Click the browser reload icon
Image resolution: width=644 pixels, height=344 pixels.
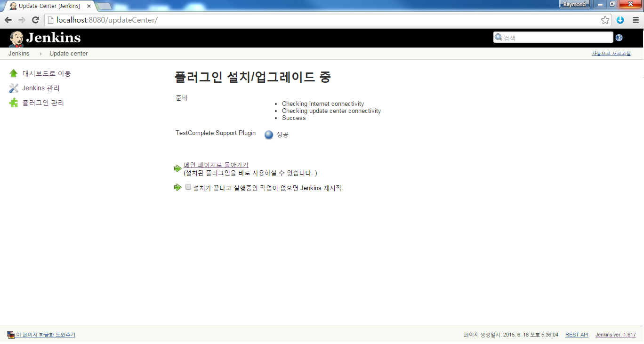pos(35,20)
